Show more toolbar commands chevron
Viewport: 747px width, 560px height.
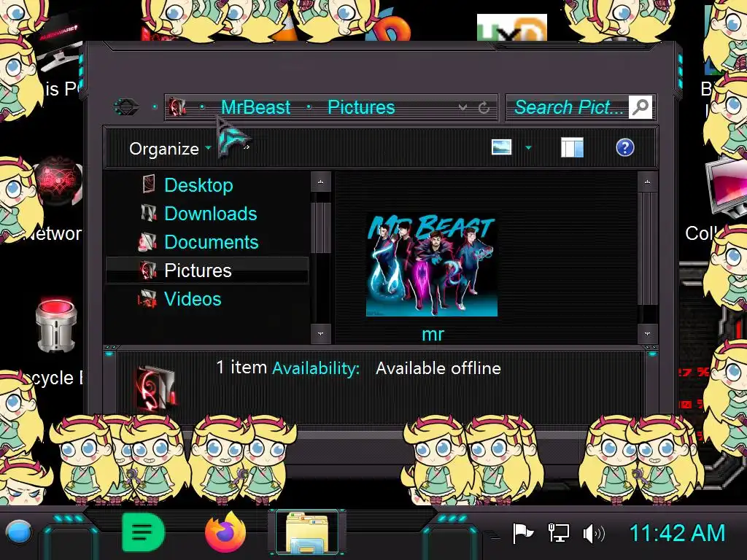pyautogui.click(x=247, y=147)
